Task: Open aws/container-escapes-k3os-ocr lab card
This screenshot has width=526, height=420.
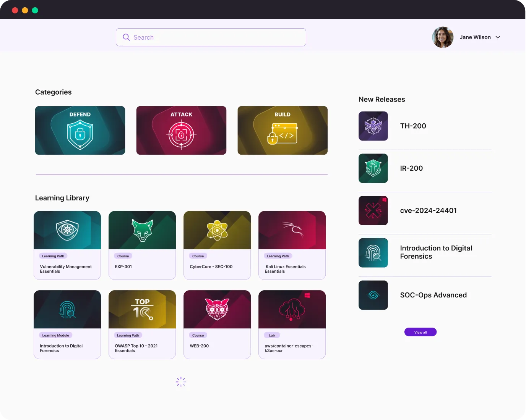Action: tap(292, 325)
